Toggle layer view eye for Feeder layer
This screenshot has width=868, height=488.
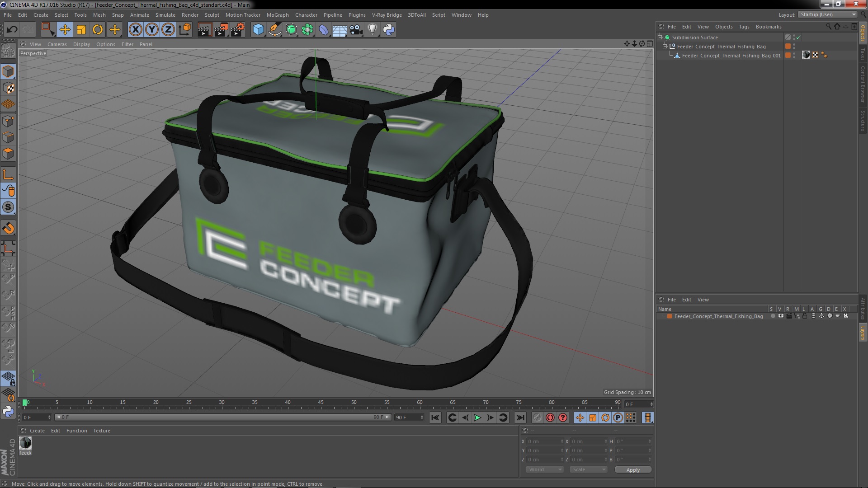click(x=781, y=316)
